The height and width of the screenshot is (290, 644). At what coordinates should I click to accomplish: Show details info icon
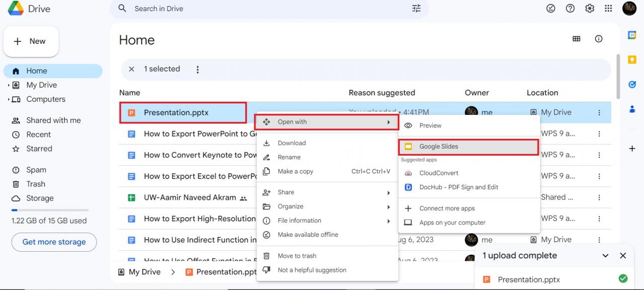point(599,39)
